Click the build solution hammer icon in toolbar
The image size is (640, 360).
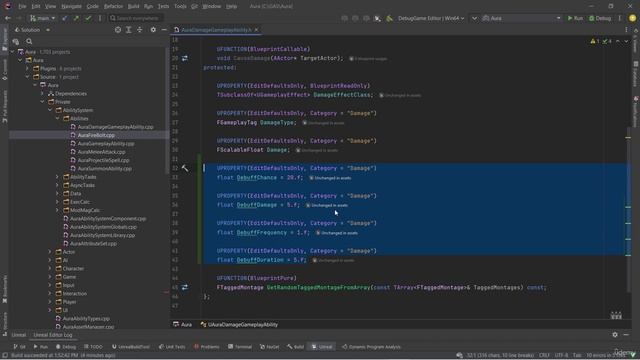point(390,18)
